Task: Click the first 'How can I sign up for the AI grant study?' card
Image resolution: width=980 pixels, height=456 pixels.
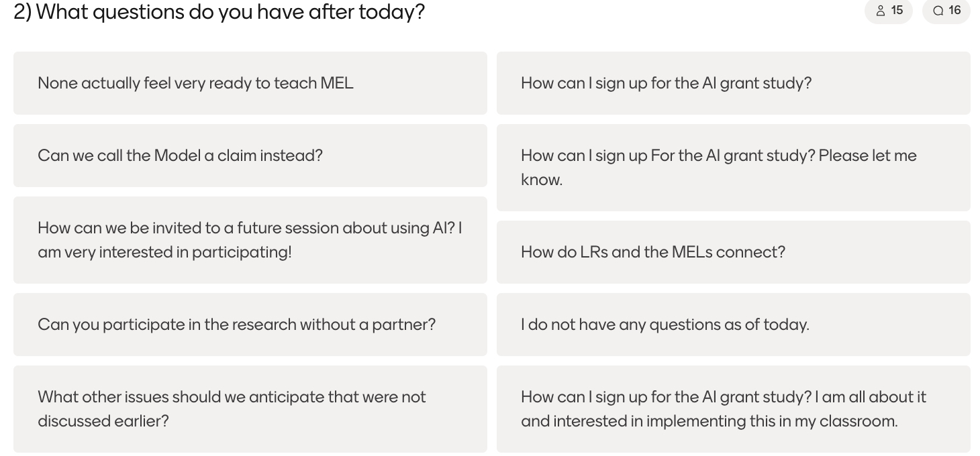Action: 734,83
